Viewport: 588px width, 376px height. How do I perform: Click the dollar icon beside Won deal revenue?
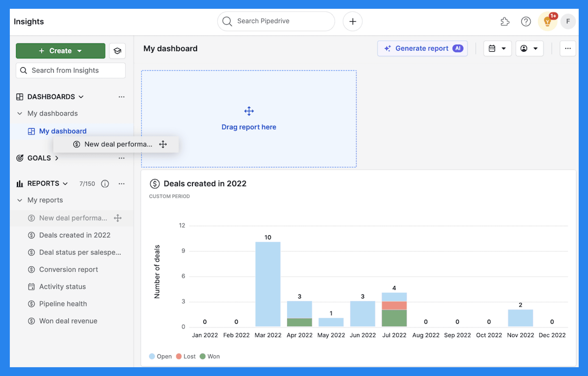31,321
